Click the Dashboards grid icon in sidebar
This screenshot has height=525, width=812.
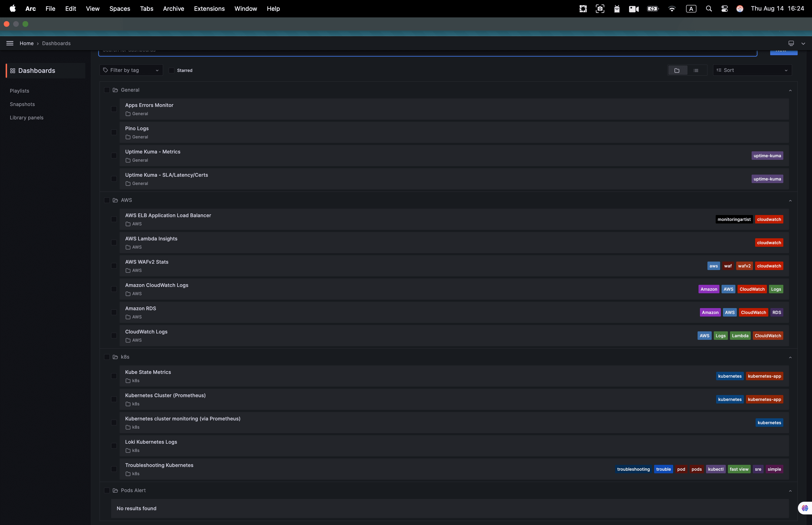[x=13, y=71]
